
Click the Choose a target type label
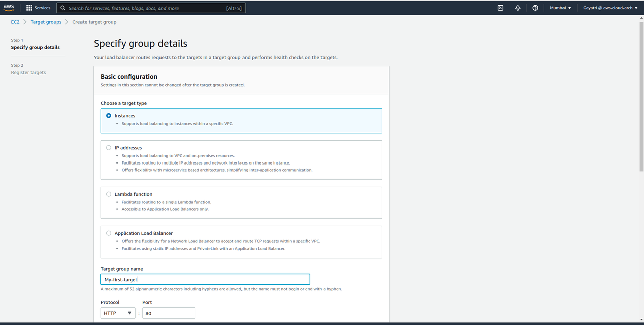tap(124, 103)
